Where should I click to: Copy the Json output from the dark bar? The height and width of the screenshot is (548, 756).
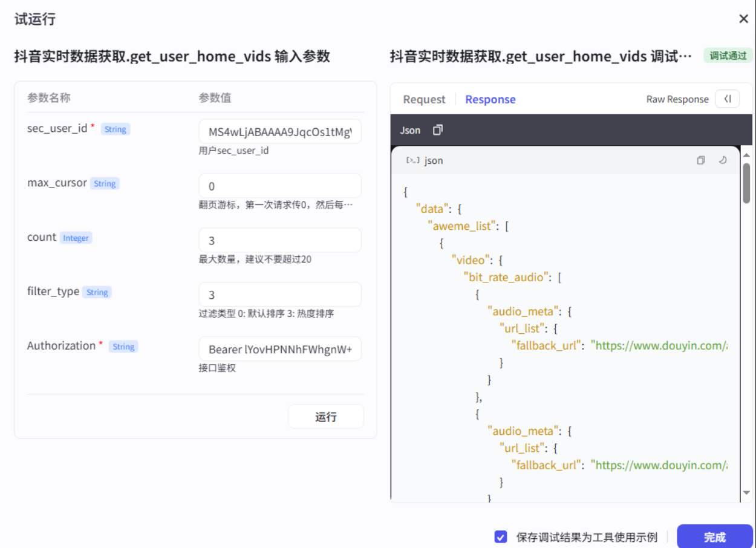point(438,130)
